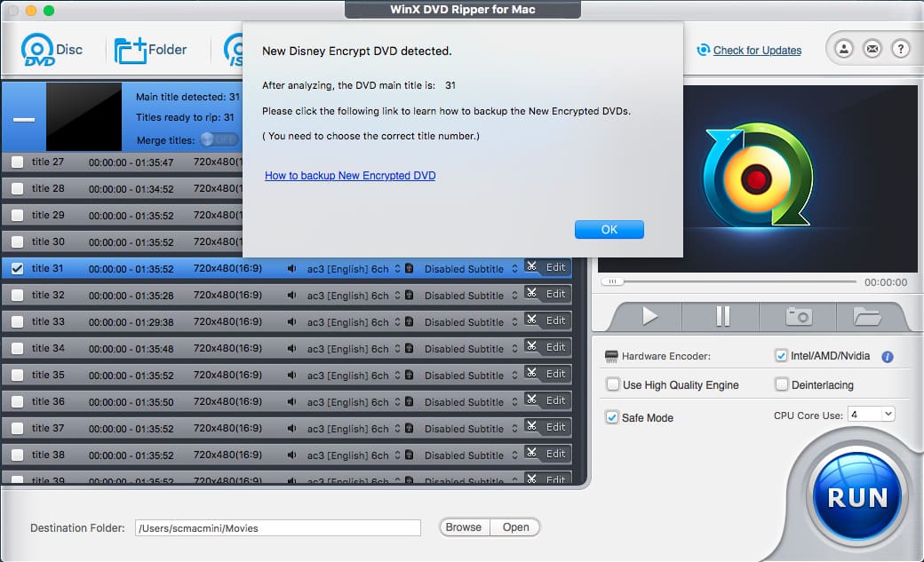Edit title 37

[x=555, y=426]
